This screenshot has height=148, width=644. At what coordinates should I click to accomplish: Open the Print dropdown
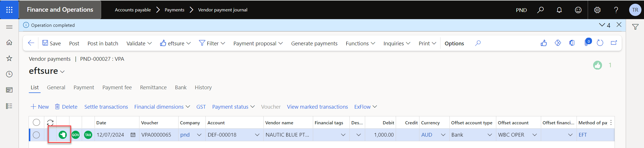427,43
